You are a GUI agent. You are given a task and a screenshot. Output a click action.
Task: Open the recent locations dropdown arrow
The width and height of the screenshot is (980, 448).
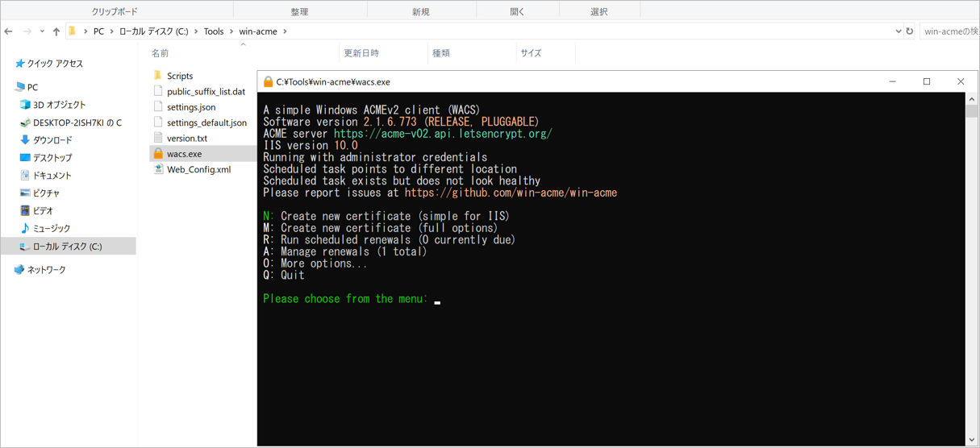(x=42, y=31)
